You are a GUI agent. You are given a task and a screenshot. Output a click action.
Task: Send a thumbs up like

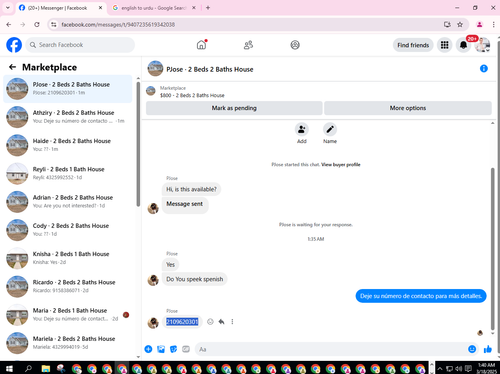(488, 349)
